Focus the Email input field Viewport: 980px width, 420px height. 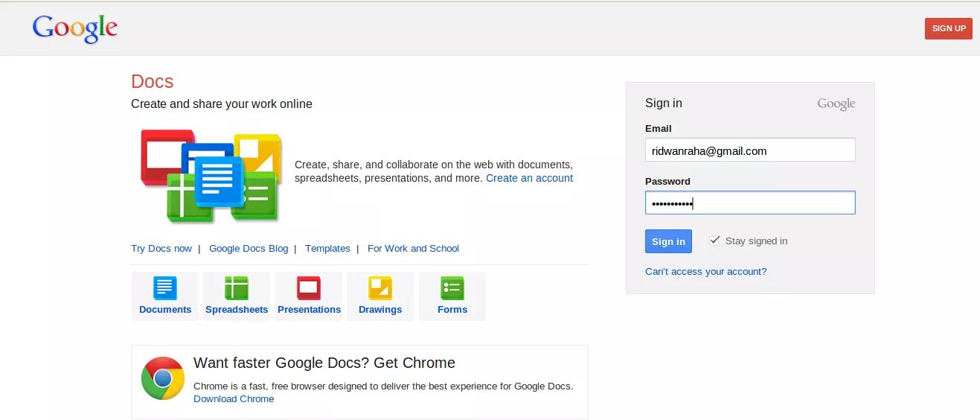point(750,150)
